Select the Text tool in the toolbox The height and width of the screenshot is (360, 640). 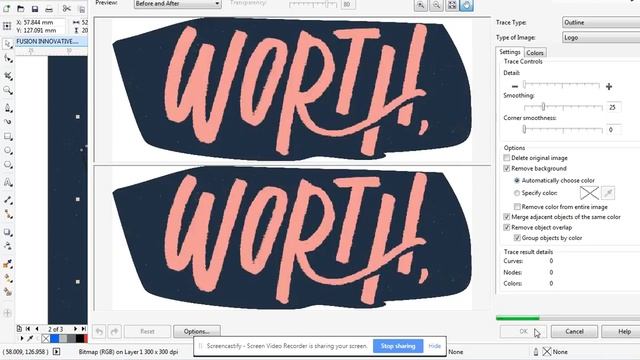point(7,182)
